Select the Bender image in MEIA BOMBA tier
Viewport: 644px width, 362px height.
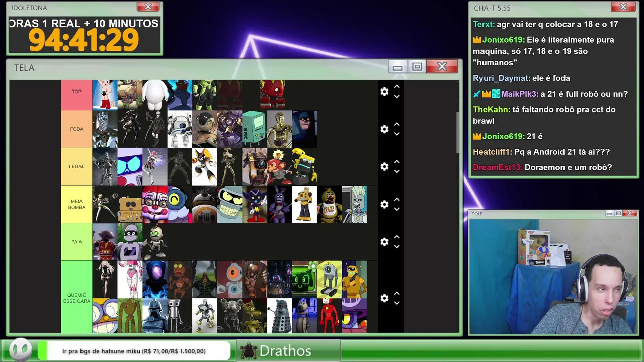(x=229, y=204)
